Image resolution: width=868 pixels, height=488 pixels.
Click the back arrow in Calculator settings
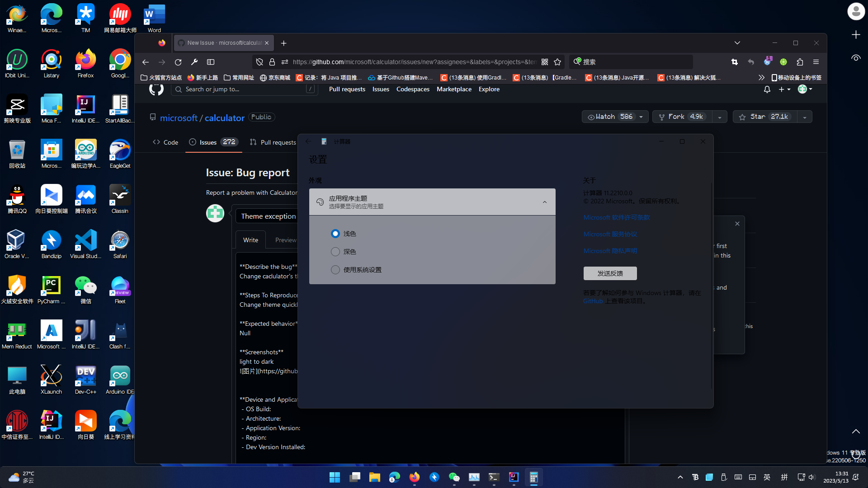(308, 141)
